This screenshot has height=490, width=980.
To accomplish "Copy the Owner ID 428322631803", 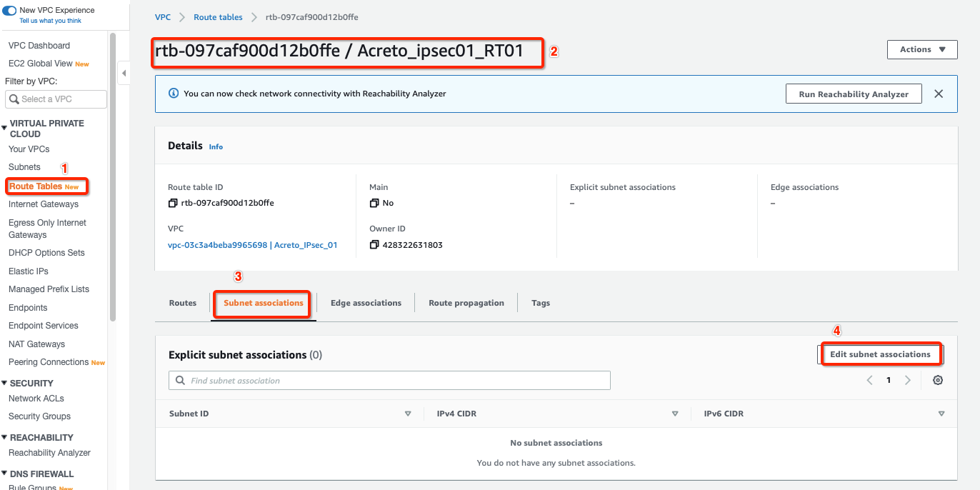I will click(x=374, y=245).
